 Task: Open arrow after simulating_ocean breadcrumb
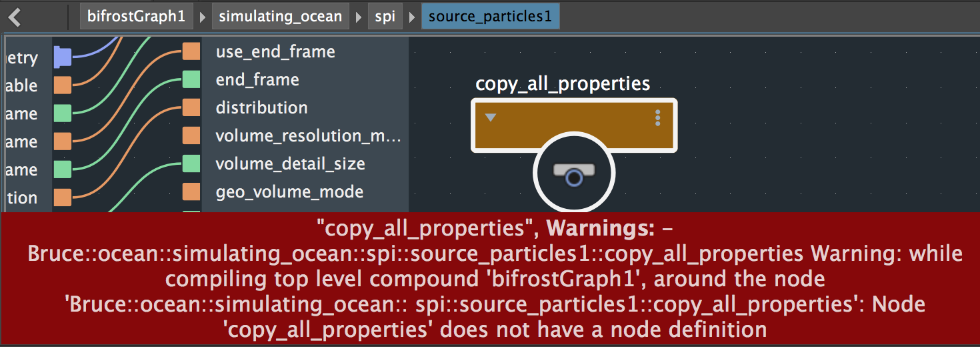tap(359, 17)
